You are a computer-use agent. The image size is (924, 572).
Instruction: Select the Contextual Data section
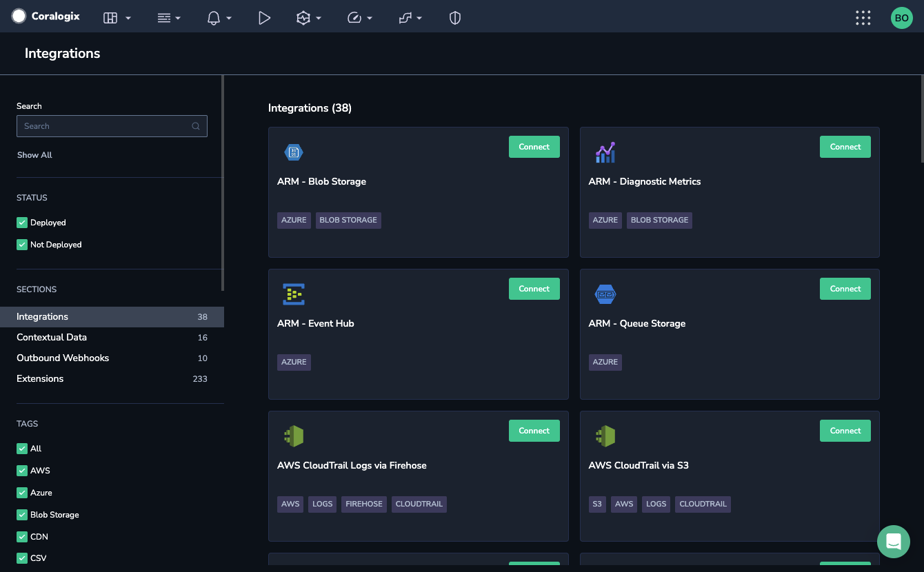112,338
